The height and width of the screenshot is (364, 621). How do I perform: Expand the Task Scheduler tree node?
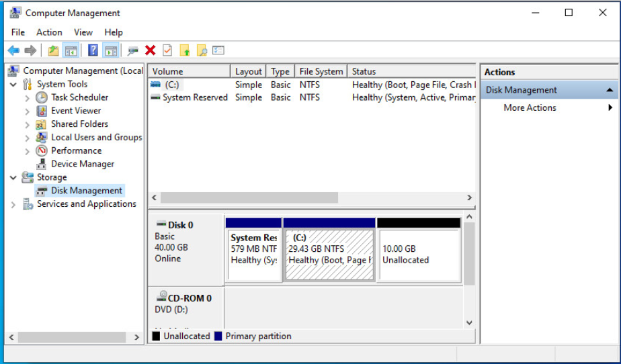tap(28, 97)
